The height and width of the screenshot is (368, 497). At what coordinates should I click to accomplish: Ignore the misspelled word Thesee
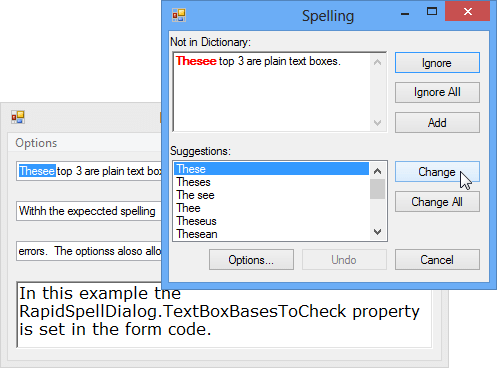coord(437,63)
